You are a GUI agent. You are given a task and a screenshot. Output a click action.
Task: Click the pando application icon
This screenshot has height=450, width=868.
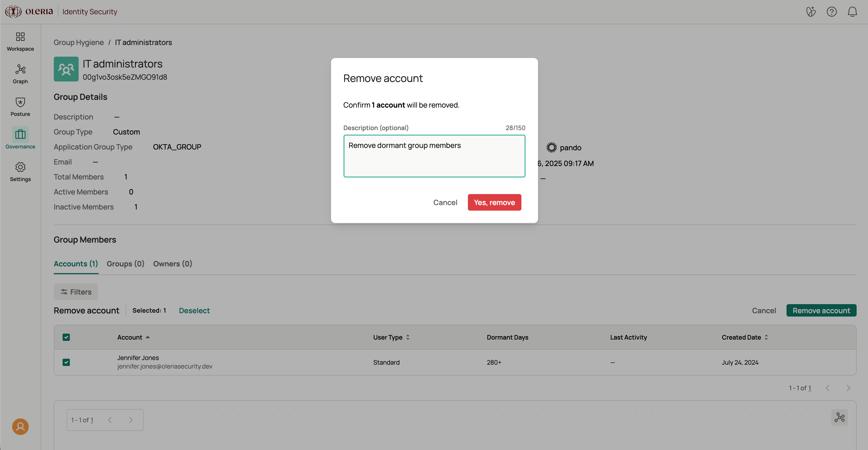(x=551, y=147)
